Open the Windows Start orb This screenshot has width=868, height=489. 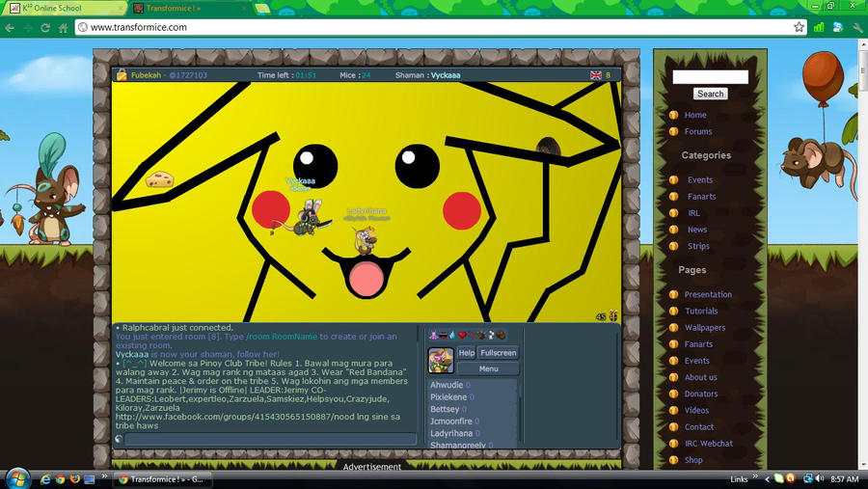tap(17, 478)
